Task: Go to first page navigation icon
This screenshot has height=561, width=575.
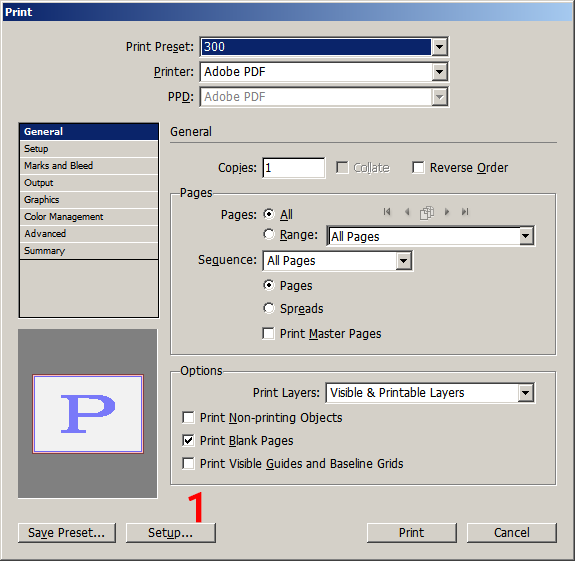Action: tap(387, 212)
